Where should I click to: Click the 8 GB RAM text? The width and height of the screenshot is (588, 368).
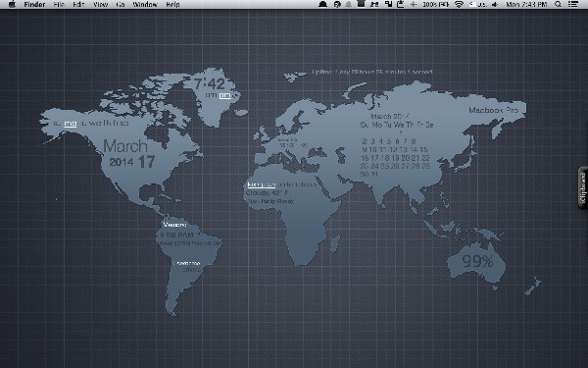click(x=177, y=236)
